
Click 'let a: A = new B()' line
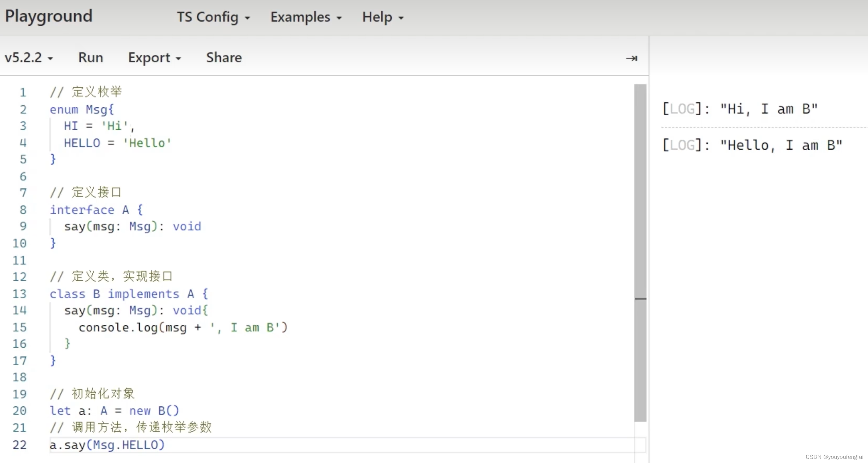pos(114,411)
